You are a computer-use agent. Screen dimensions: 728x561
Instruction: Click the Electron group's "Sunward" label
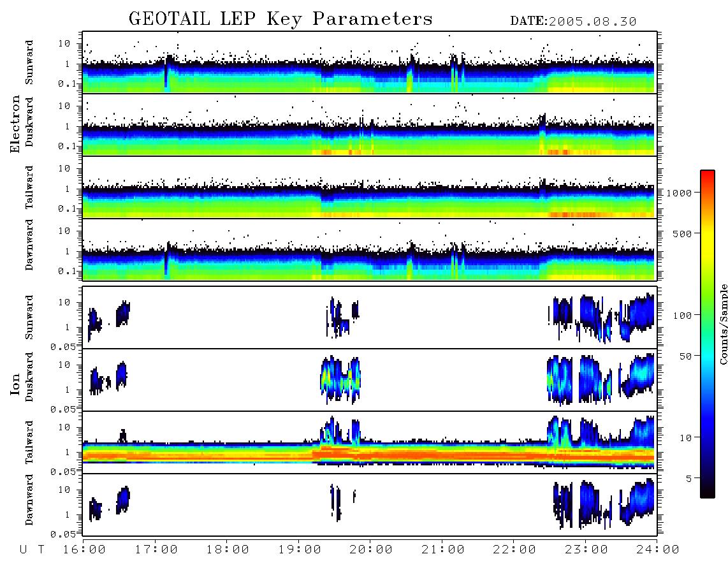click(x=29, y=62)
